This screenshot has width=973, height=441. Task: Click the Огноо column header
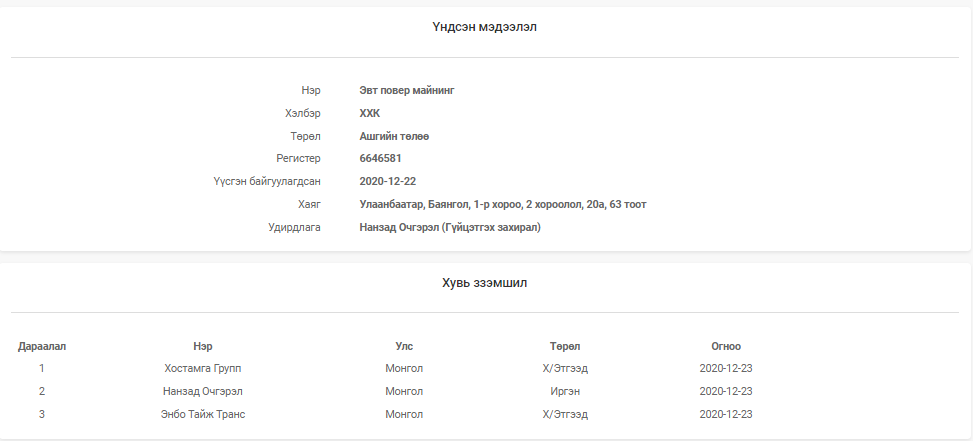click(x=726, y=346)
